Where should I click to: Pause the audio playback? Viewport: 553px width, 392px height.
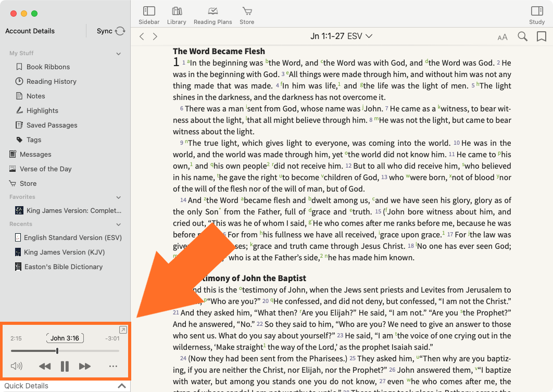pyautogui.click(x=65, y=366)
